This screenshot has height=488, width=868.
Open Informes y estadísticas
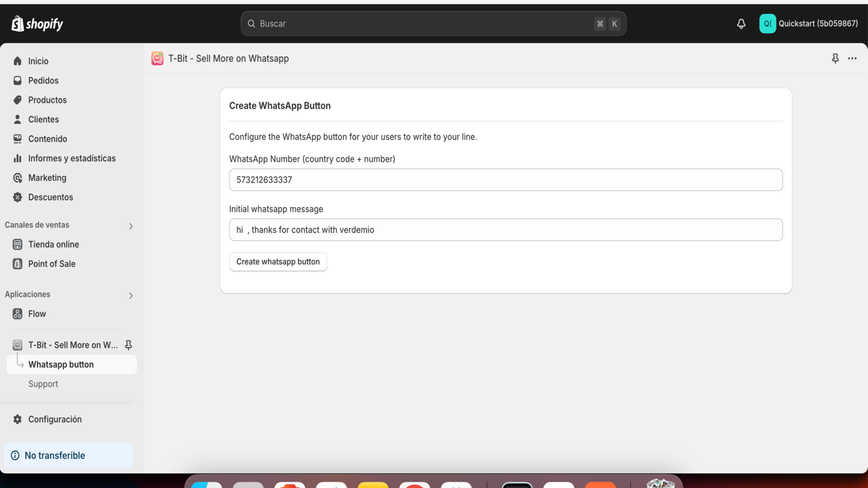click(72, 159)
